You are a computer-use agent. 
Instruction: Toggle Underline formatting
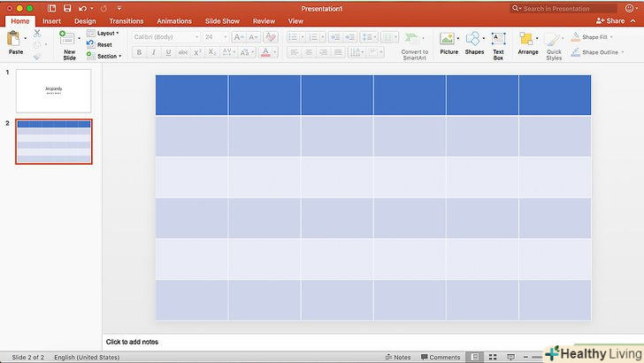coord(168,52)
